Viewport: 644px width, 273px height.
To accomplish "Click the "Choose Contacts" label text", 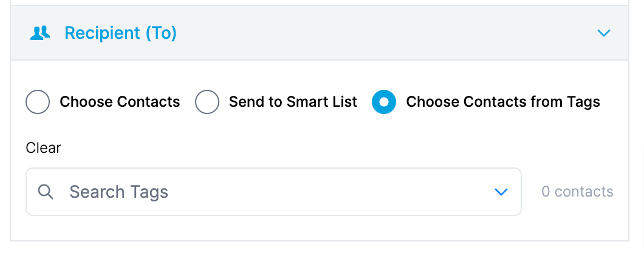I will [x=120, y=102].
